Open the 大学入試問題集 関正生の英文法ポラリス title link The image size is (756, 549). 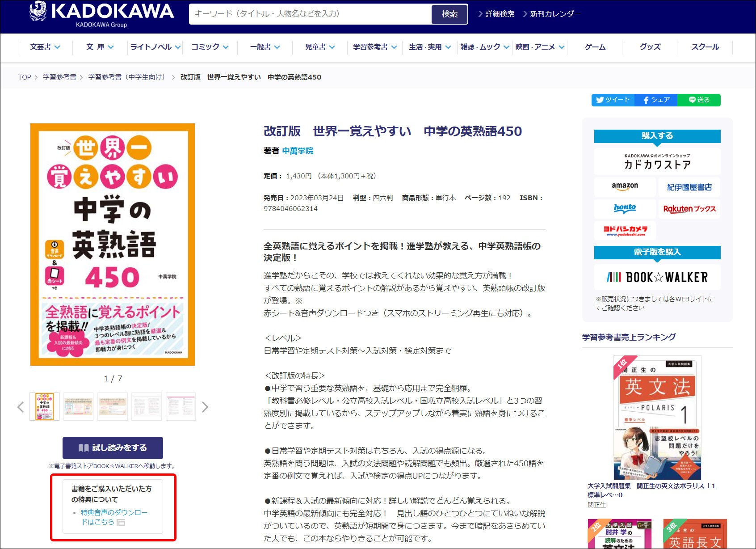(x=652, y=490)
